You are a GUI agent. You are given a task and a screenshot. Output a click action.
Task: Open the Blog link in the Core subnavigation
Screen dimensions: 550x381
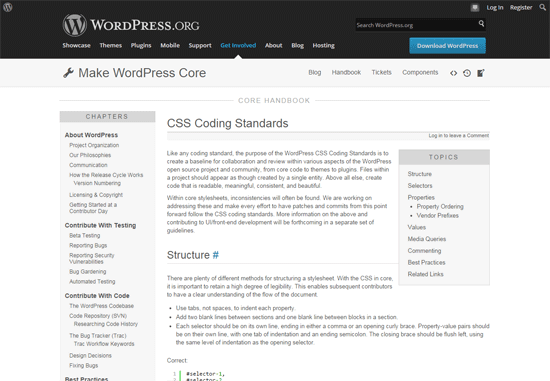click(x=315, y=72)
